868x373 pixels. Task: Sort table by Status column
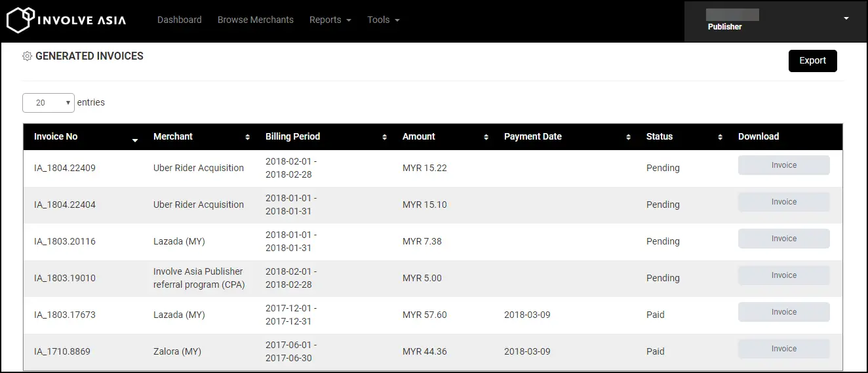click(x=720, y=137)
